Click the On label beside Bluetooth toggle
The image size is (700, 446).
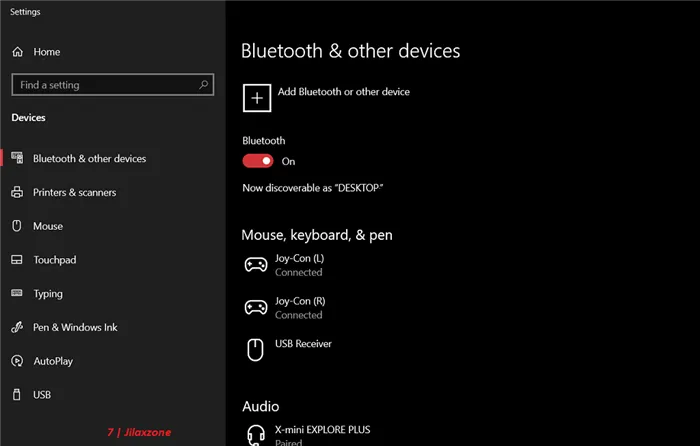(x=288, y=162)
